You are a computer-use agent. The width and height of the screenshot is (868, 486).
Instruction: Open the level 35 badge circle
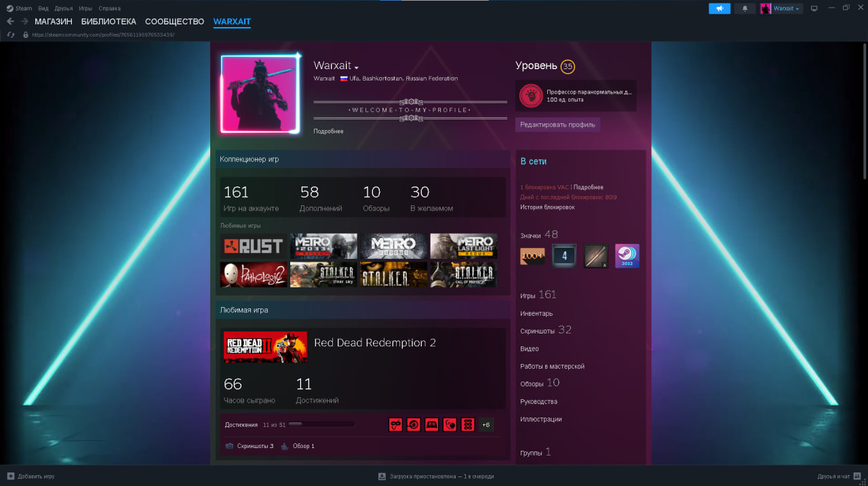pos(568,66)
